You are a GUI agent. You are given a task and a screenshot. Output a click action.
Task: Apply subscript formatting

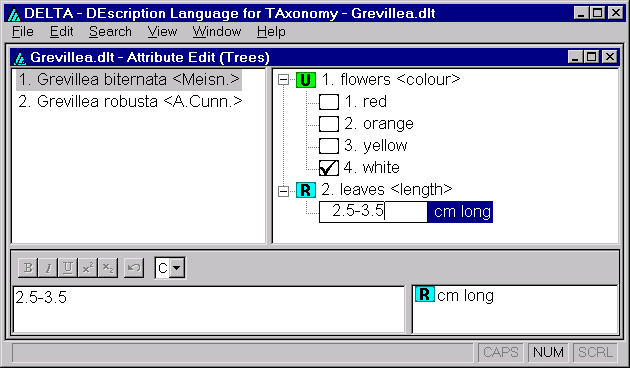tap(108, 268)
